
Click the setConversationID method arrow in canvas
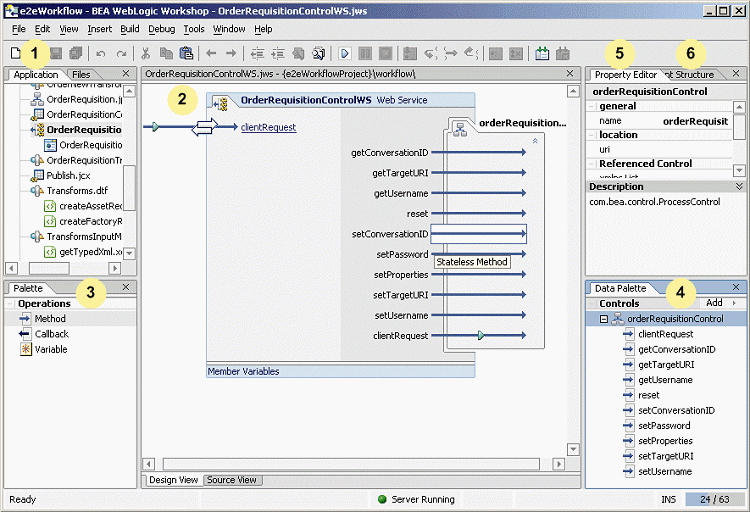[x=478, y=234]
